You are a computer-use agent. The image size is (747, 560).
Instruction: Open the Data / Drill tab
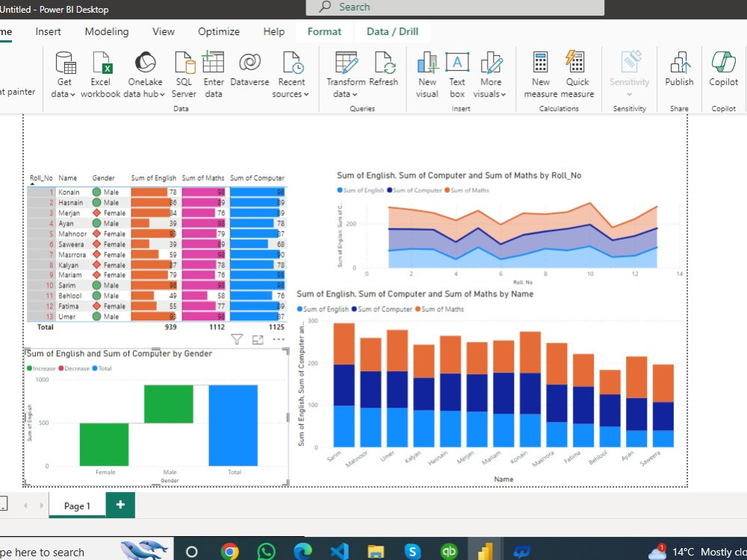pyautogui.click(x=392, y=31)
